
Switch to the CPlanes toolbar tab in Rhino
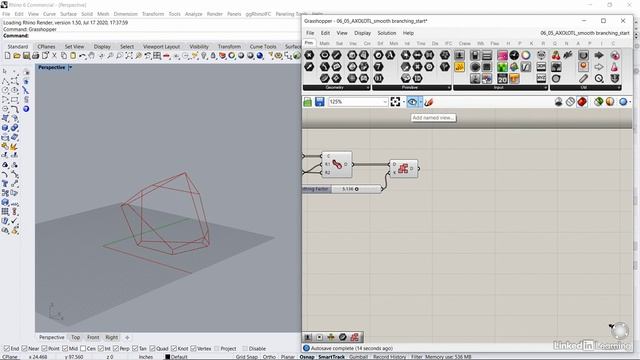click(46, 47)
